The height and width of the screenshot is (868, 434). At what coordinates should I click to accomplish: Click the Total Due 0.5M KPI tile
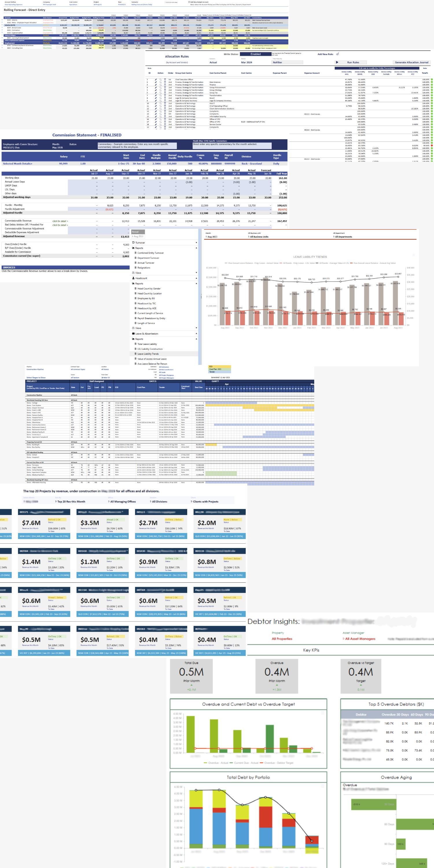(x=191, y=676)
